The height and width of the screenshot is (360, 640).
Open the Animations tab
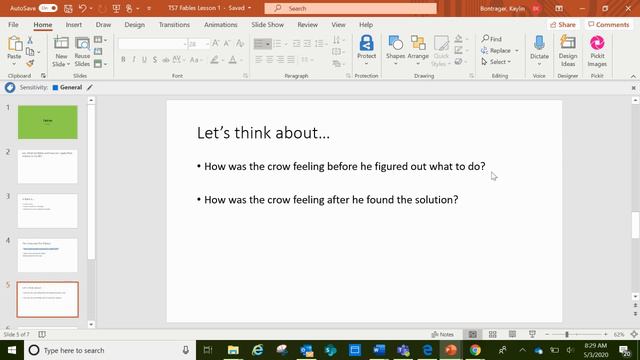tap(220, 24)
